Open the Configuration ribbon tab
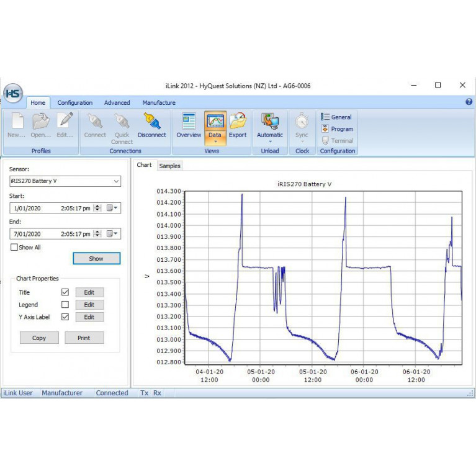Image resolution: width=476 pixels, height=476 pixels. tap(75, 102)
